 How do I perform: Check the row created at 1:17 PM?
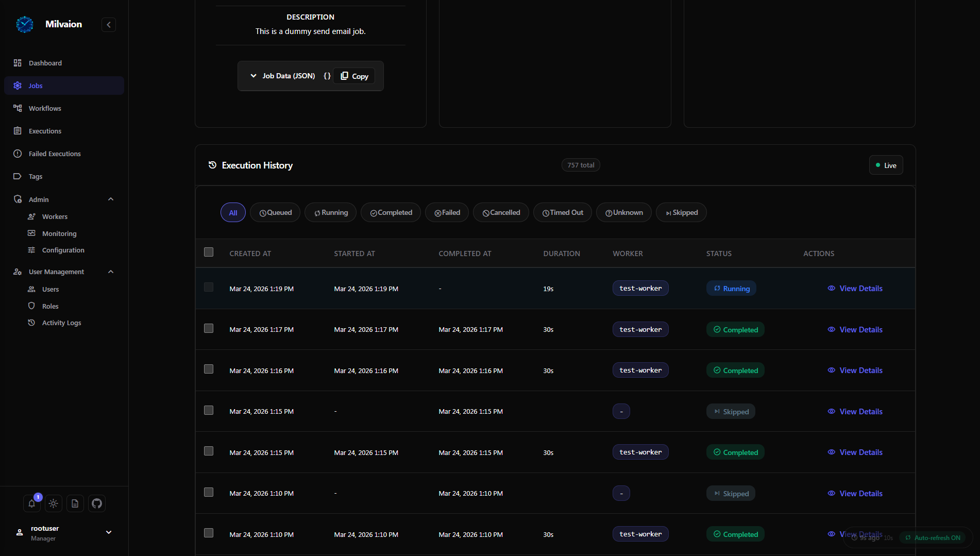(x=209, y=328)
